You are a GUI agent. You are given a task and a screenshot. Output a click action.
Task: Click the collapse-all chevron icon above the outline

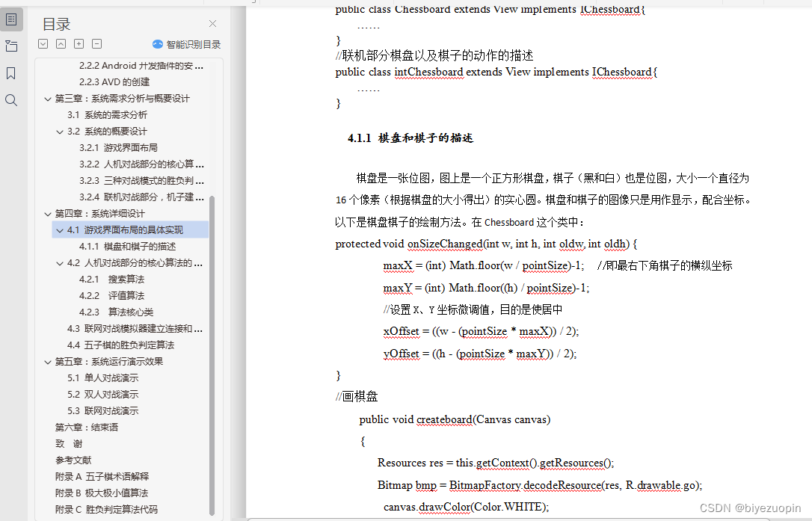click(61, 43)
